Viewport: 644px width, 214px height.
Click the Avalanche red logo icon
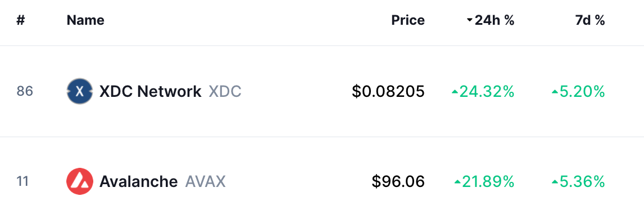pos(80,181)
